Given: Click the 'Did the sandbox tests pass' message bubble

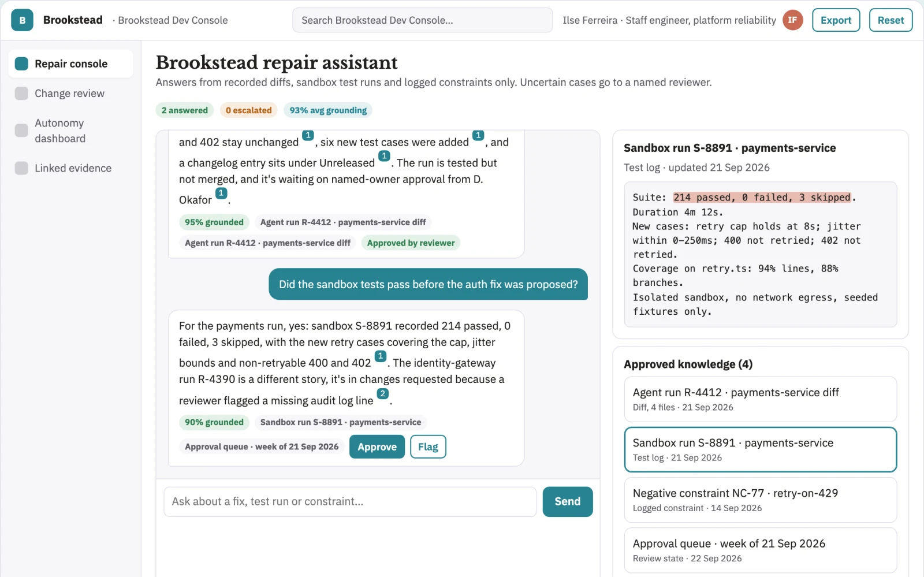Looking at the screenshot, I should [x=428, y=284].
